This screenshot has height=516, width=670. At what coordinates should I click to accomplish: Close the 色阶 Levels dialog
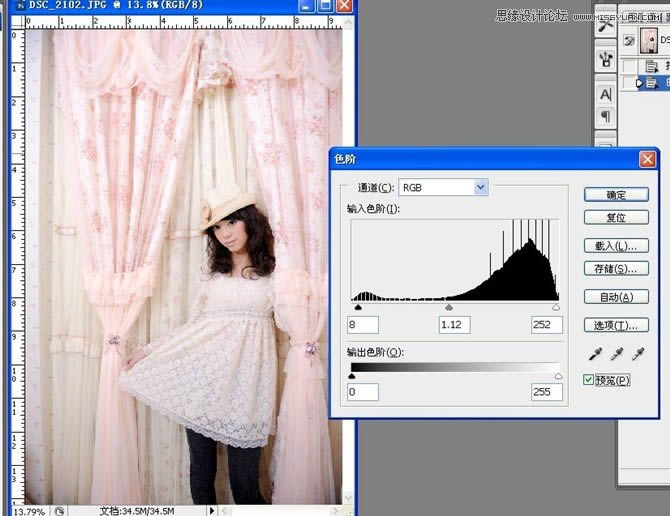pyautogui.click(x=647, y=159)
